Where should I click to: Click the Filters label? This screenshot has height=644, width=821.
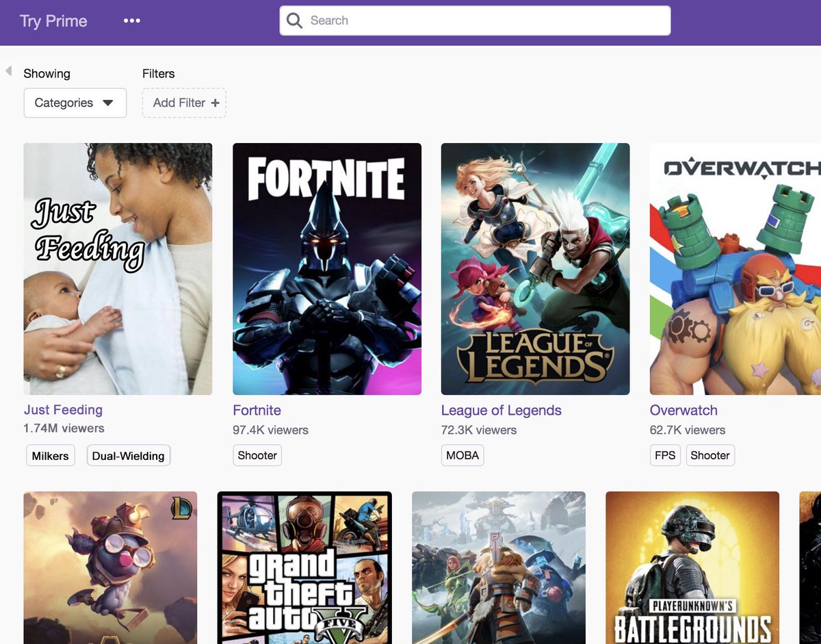(x=158, y=73)
